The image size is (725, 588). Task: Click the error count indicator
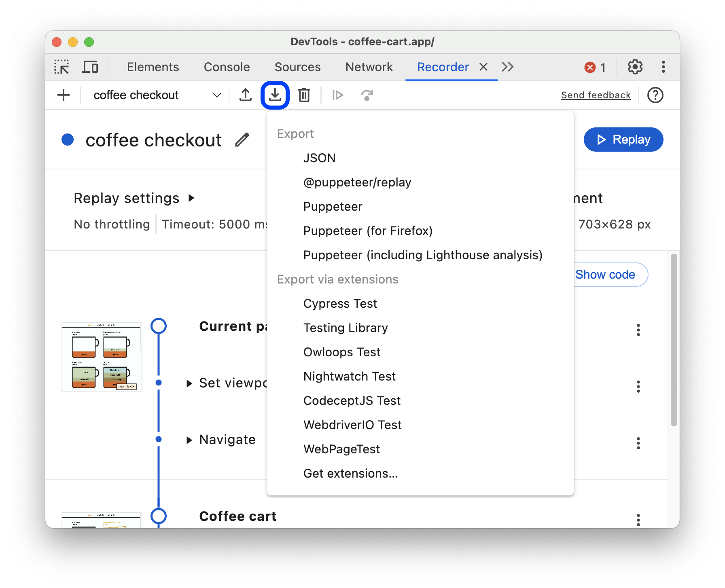[595, 67]
